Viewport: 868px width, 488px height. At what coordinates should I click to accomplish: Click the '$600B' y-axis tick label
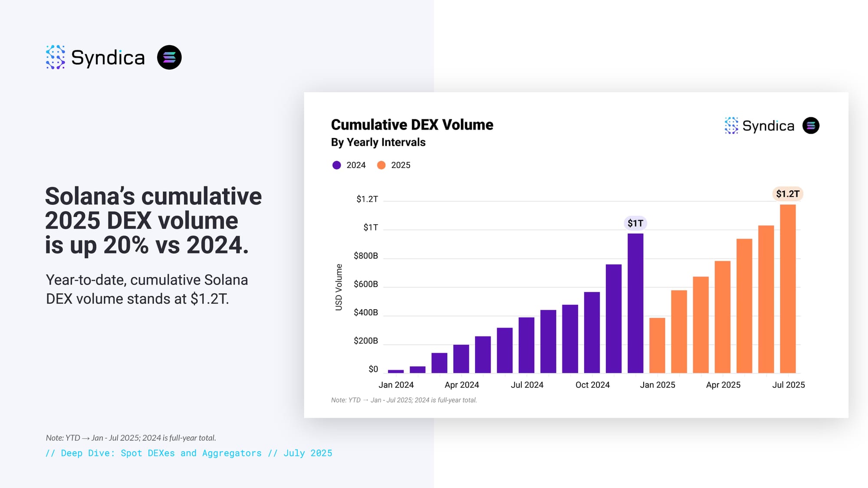click(x=366, y=284)
